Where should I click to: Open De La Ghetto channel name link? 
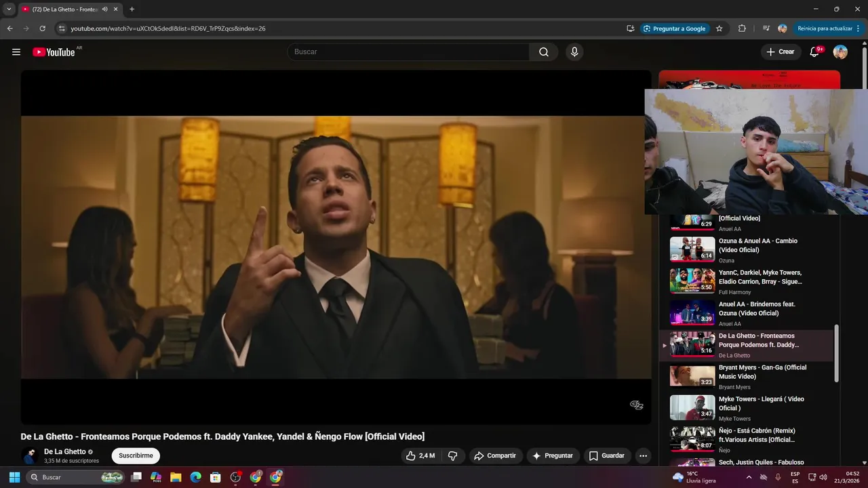tap(65, 451)
